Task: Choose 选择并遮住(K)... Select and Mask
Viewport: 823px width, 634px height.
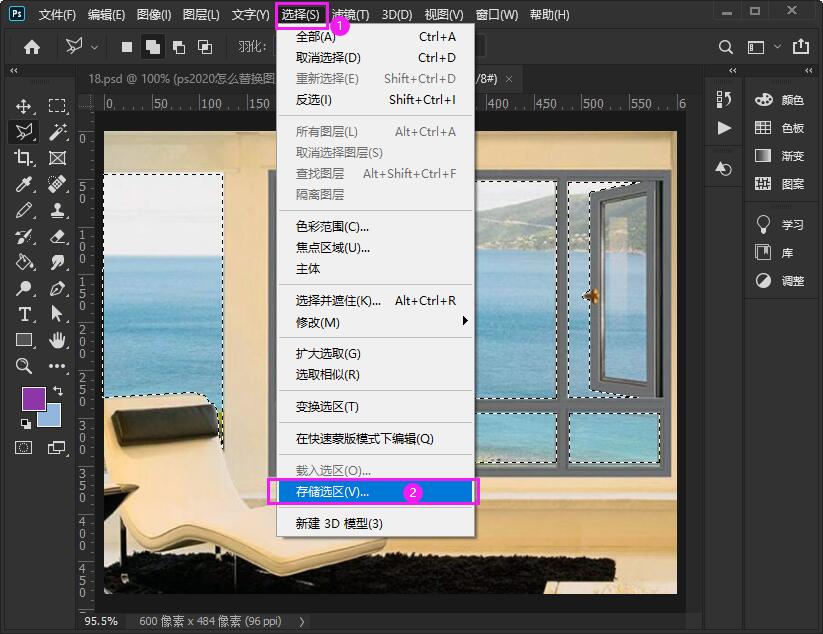Action: (x=375, y=301)
